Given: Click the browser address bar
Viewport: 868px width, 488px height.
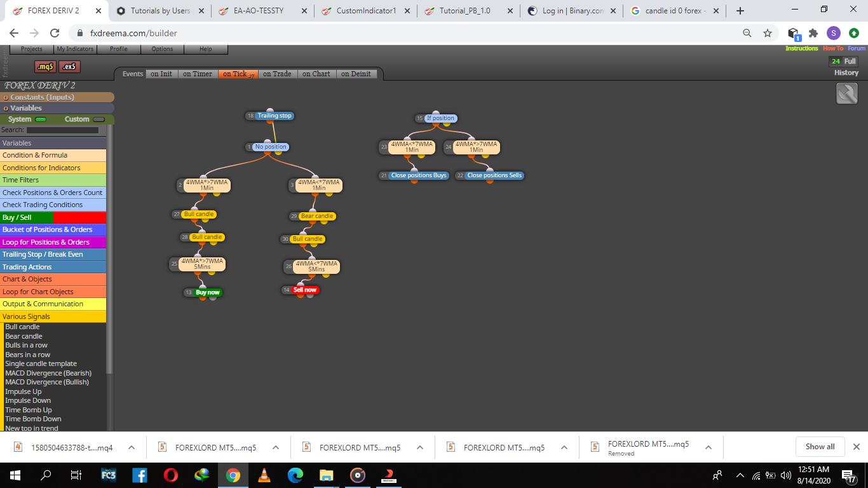Looking at the screenshot, I should click(x=407, y=33).
